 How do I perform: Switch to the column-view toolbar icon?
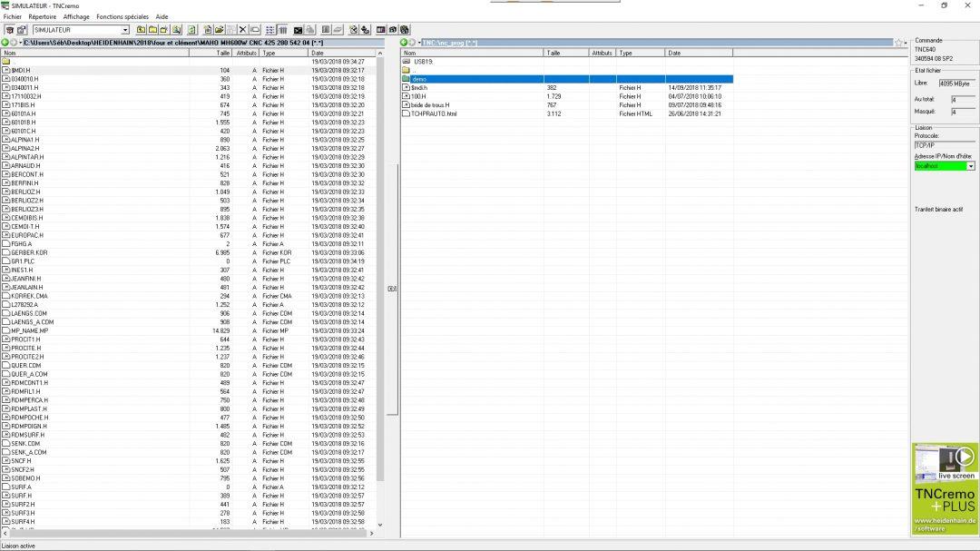click(282, 30)
